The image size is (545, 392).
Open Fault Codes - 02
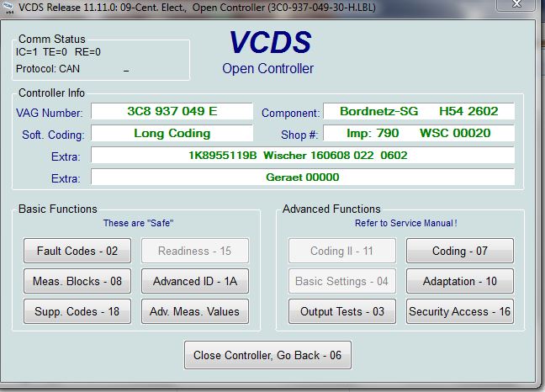(x=77, y=251)
